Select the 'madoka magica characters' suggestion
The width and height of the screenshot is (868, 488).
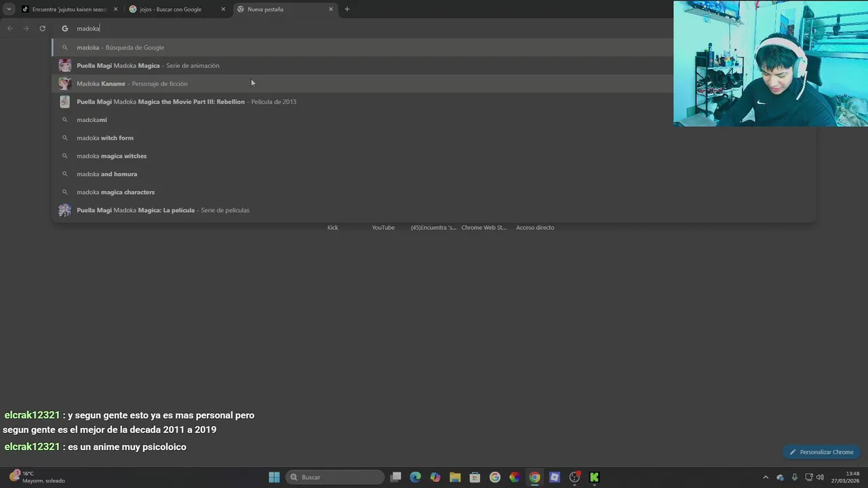(x=434, y=192)
